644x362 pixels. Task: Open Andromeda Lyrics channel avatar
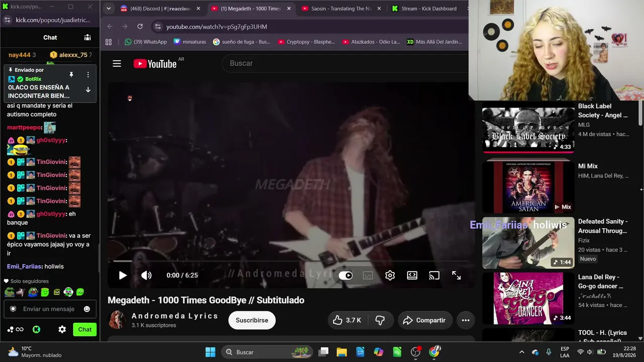click(117, 320)
